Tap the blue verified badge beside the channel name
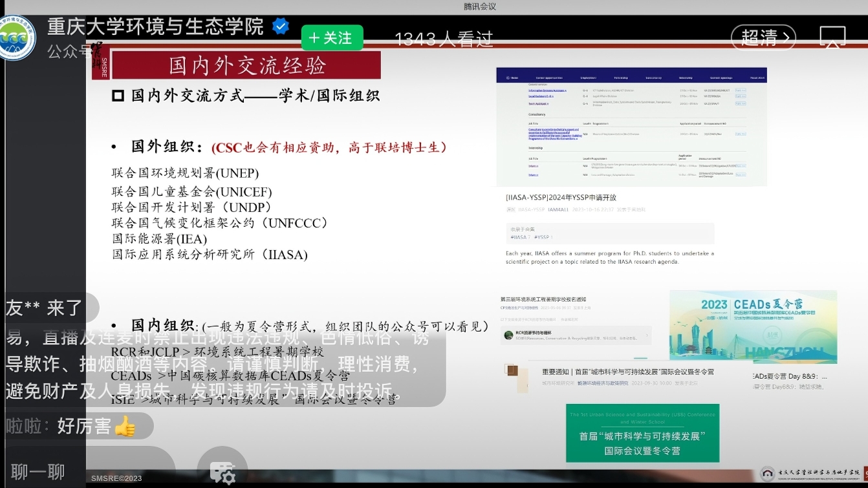The image size is (868, 488). point(280,27)
